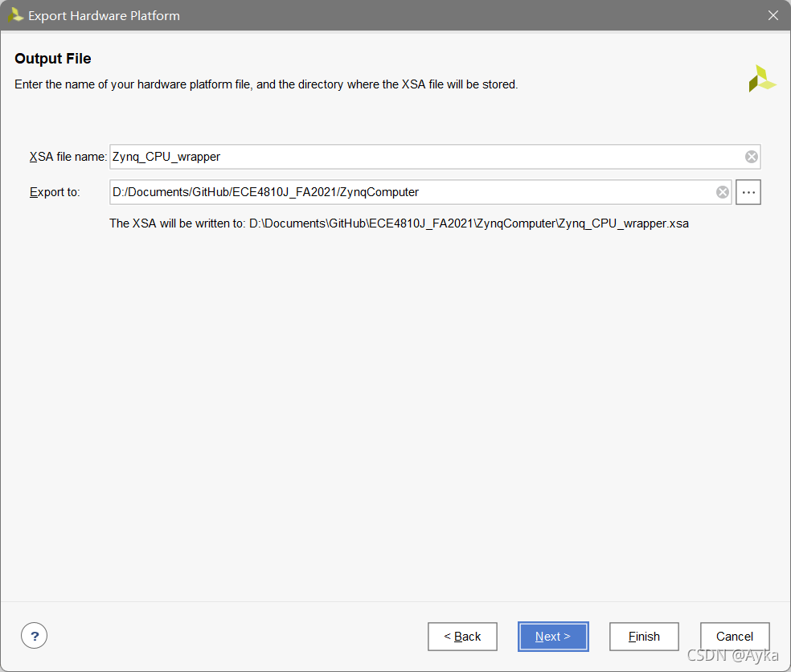Open folder browser with ellipsis button
The image size is (791, 672).
(x=748, y=192)
